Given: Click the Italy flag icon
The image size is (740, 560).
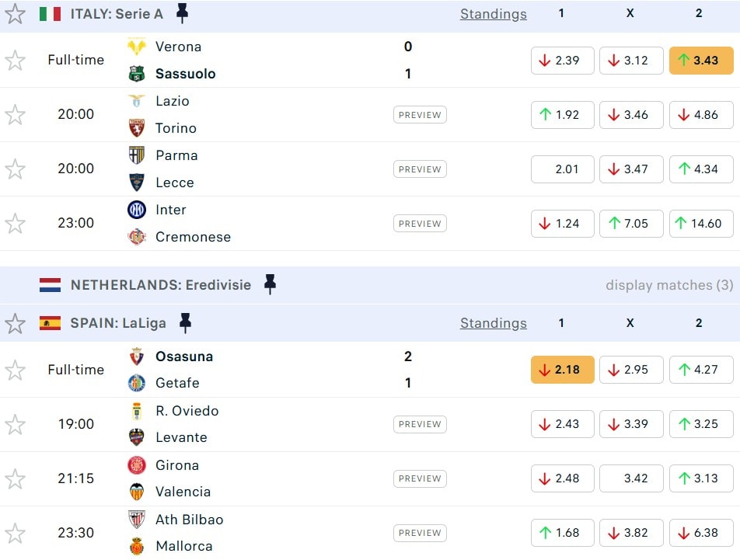Looking at the screenshot, I should [50, 14].
